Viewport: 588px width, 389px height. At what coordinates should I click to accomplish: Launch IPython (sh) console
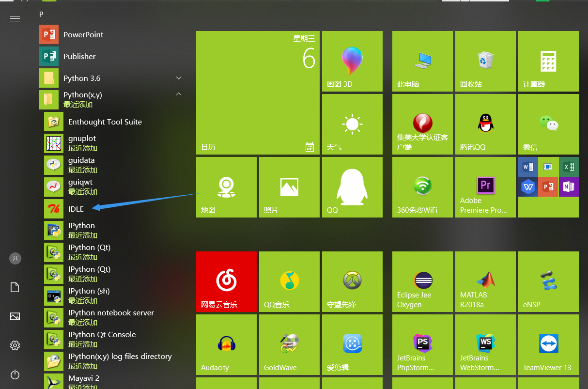114,296
